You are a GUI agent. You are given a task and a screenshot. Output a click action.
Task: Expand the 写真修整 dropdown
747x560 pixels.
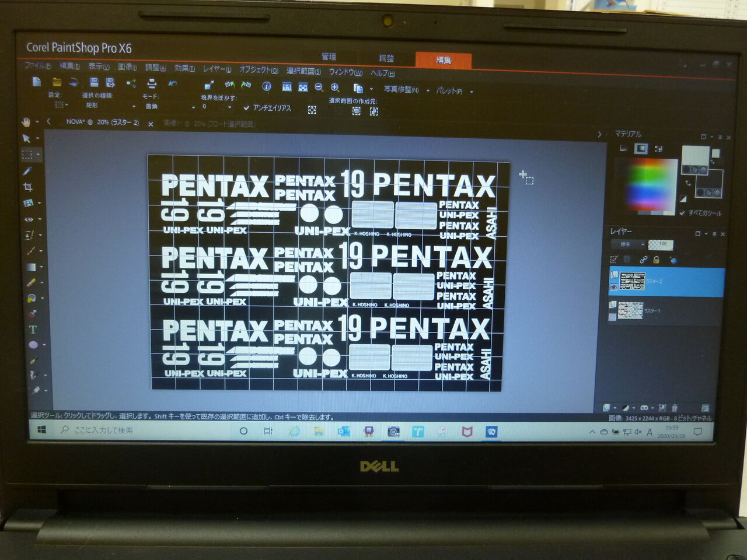click(428, 90)
